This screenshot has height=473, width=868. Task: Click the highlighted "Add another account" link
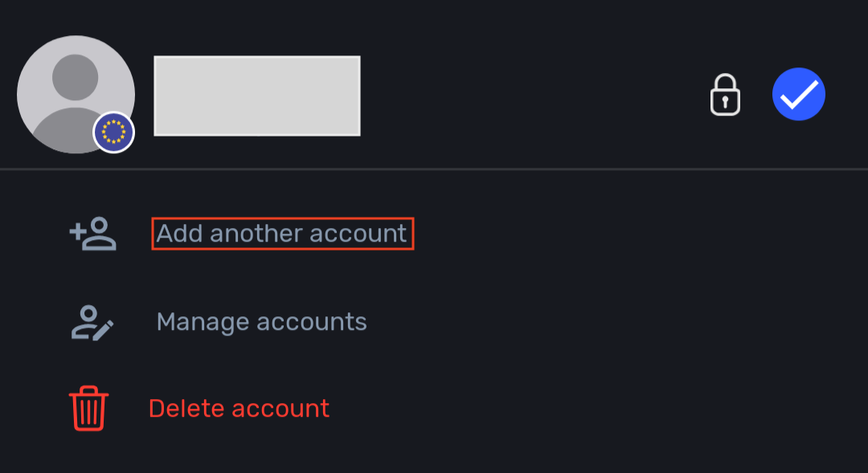point(282,234)
